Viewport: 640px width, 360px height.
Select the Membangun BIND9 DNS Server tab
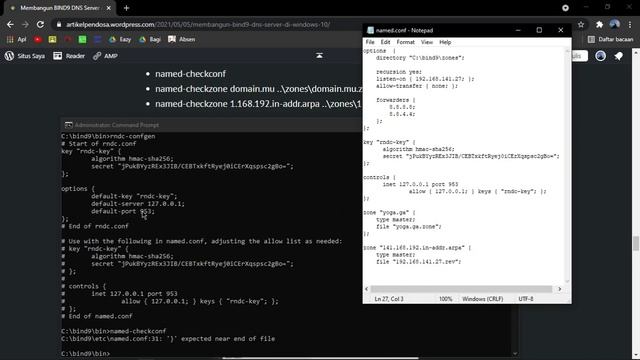[60, 8]
